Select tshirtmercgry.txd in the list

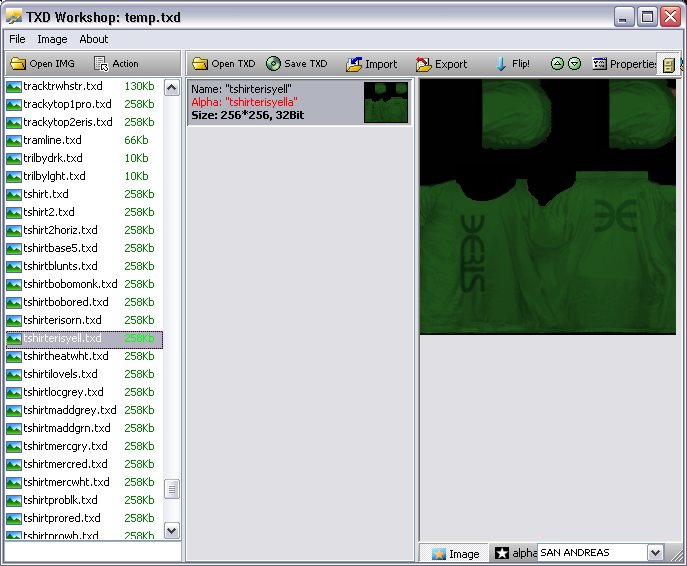coord(84,446)
